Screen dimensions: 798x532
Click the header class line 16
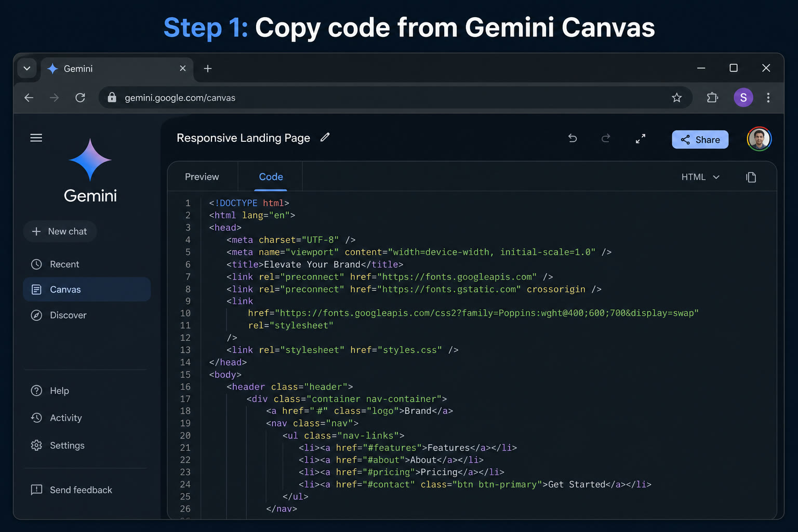289,387
